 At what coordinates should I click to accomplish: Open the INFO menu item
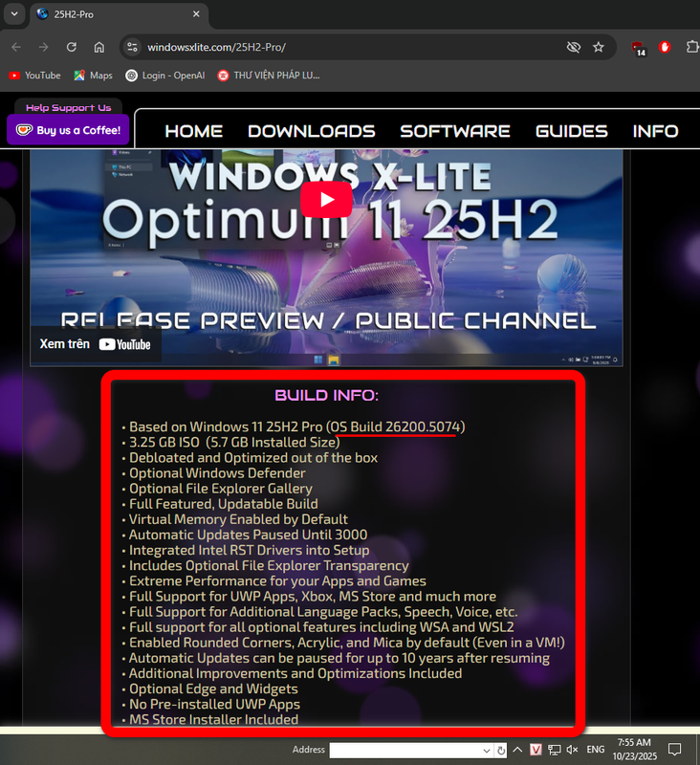[x=656, y=131]
